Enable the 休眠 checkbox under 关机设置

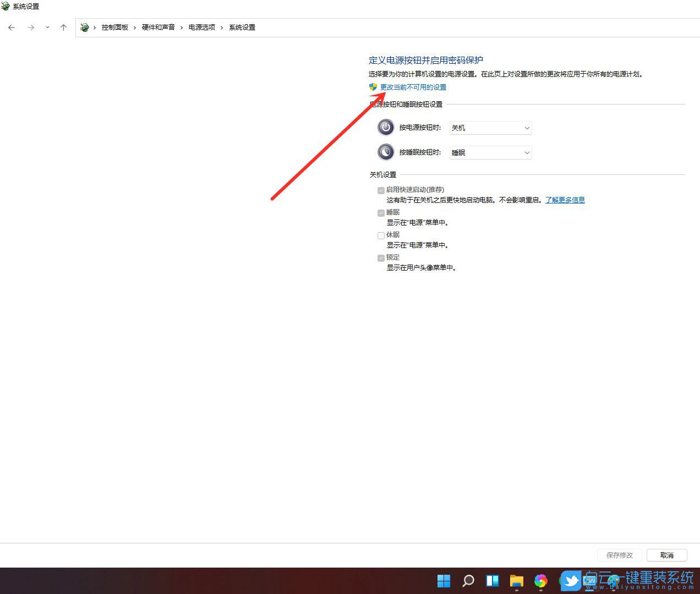[x=381, y=235]
